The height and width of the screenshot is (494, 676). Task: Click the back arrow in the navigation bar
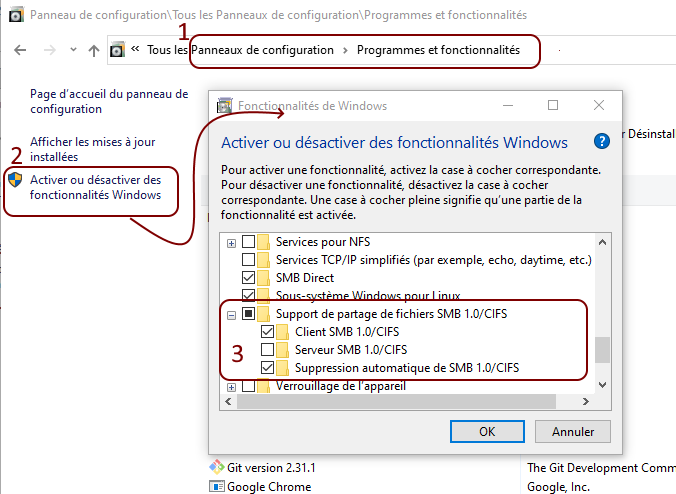(21, 50)
